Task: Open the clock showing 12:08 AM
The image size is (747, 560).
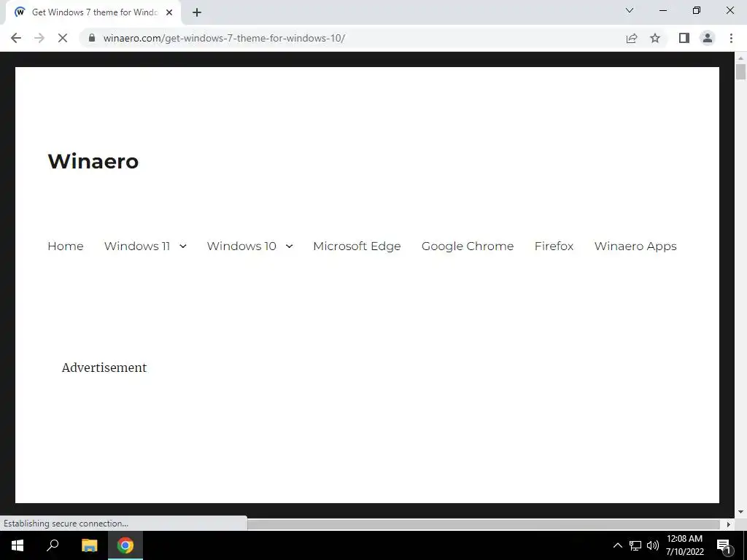Action: (x=684, y=545)
